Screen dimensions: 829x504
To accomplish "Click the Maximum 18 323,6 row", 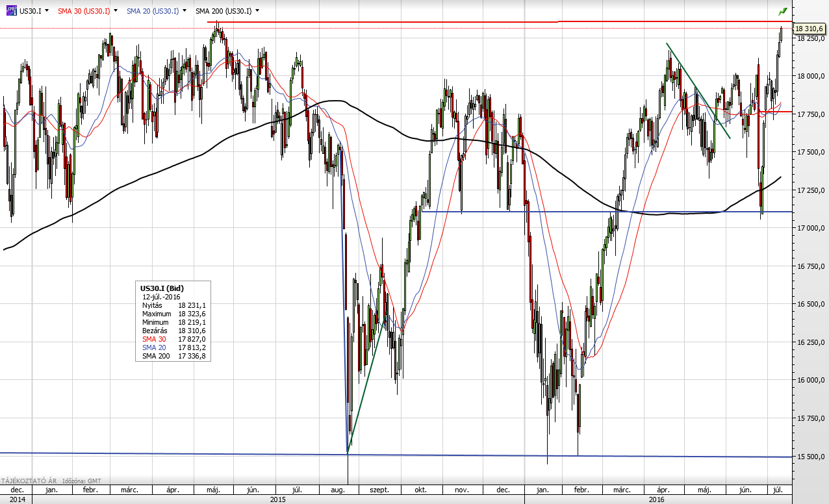I will pos(173,314).
